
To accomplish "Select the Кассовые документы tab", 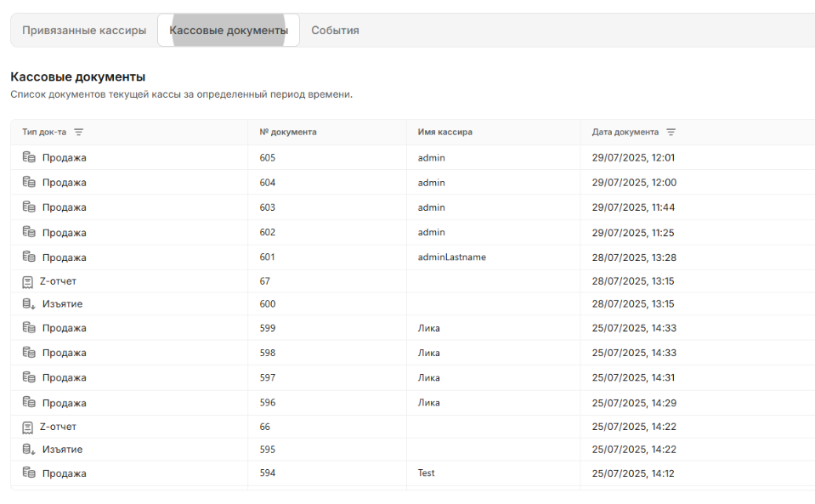I will pos(229,31).
